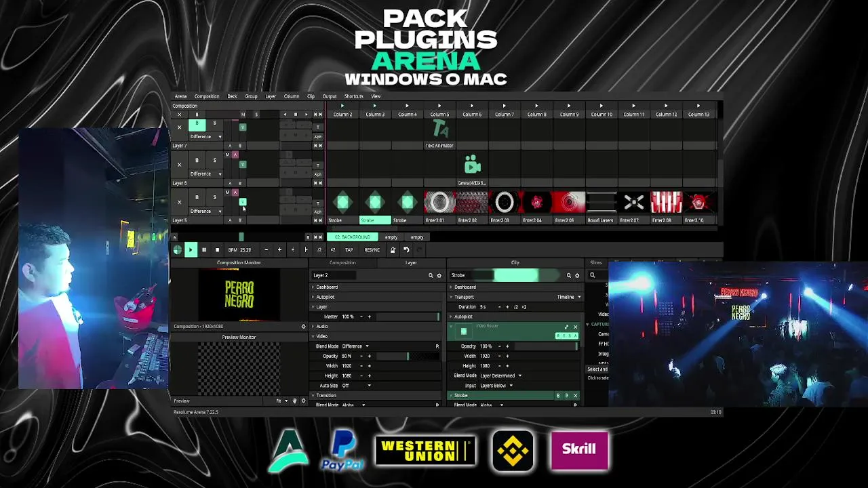Start playback with the green play button
This screenshot has width=868, height=488.
[191, 250]
